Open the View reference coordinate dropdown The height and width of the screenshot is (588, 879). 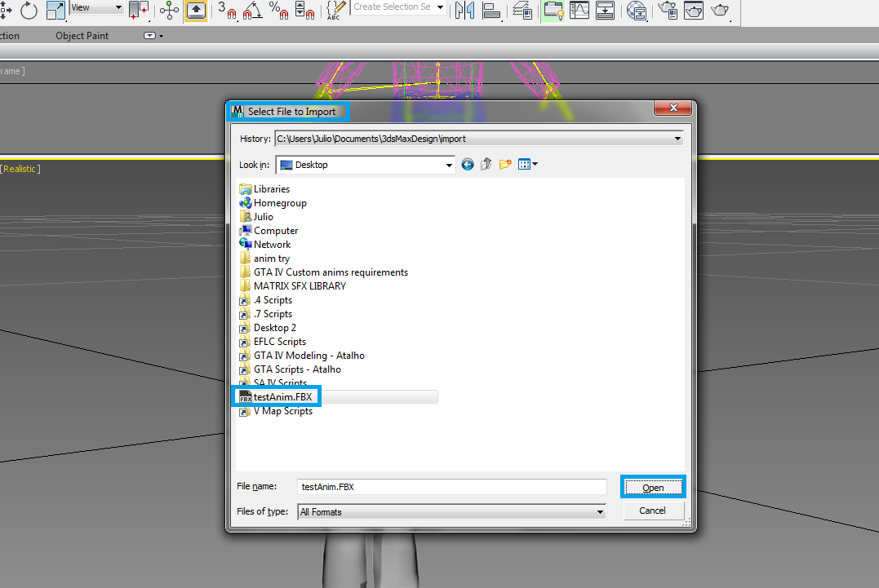[96, 8]
